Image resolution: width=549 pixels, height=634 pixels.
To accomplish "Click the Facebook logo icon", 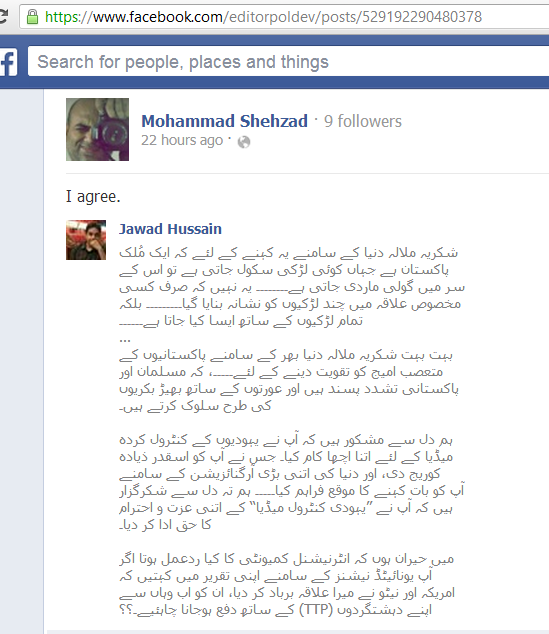I will (x=8, y=62).
